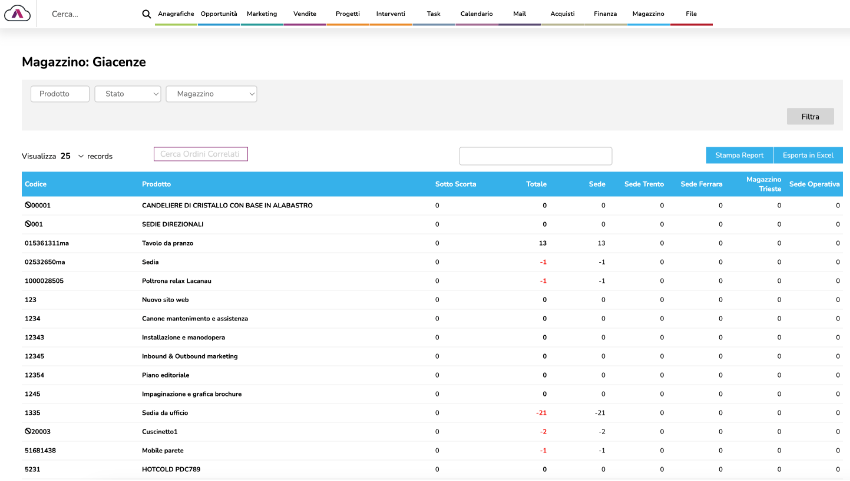Select the Calendario menu item
The image size is (850, 481).
476,15
